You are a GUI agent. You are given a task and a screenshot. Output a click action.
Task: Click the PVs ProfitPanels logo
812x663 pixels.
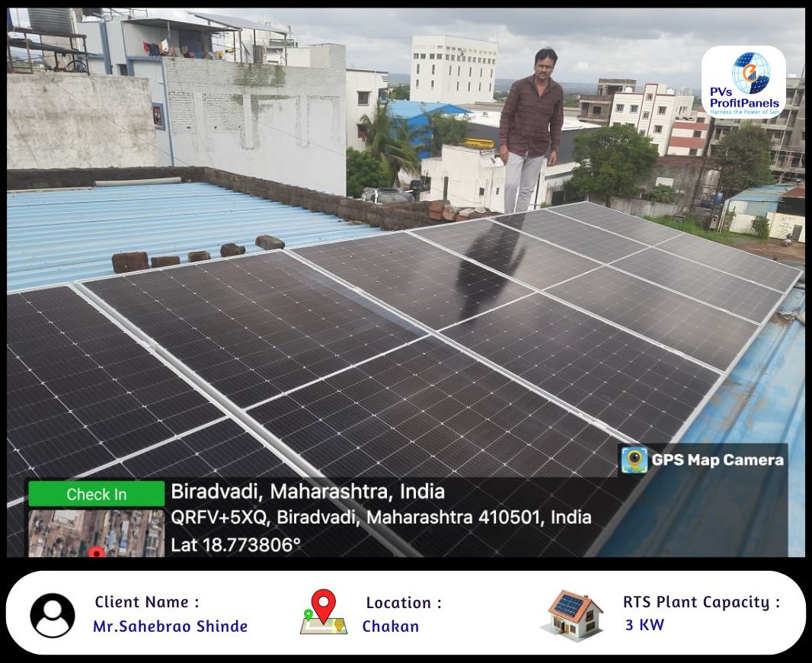[743, 82]
